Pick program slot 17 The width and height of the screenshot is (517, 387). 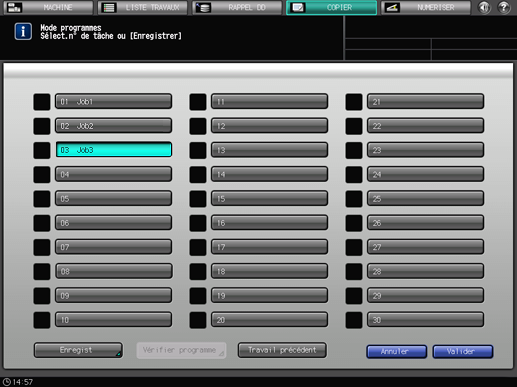(269, 247)
